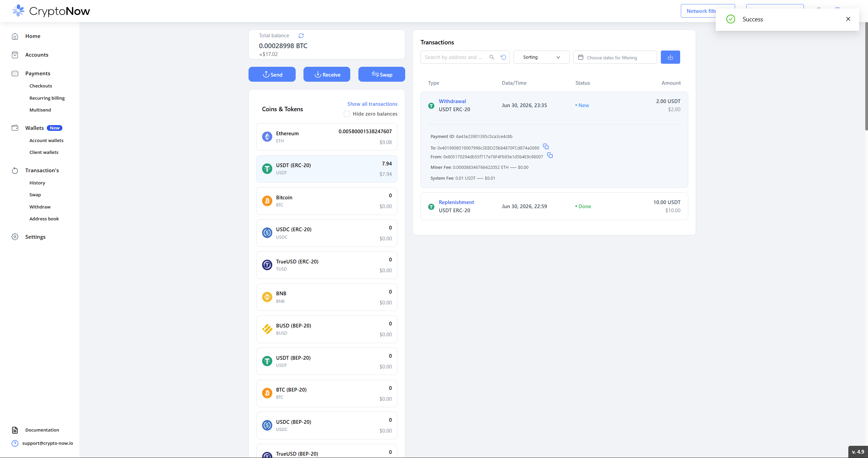This screenshot has height=458, width=868.
Task: Click the Documentation file icon
Action: [x=15, y=430]
